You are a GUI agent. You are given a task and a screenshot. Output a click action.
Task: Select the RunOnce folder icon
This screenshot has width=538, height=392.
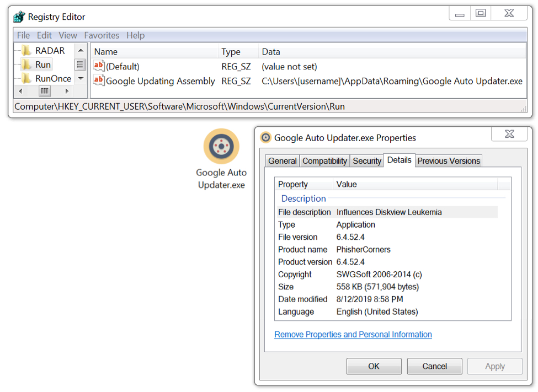26,78
